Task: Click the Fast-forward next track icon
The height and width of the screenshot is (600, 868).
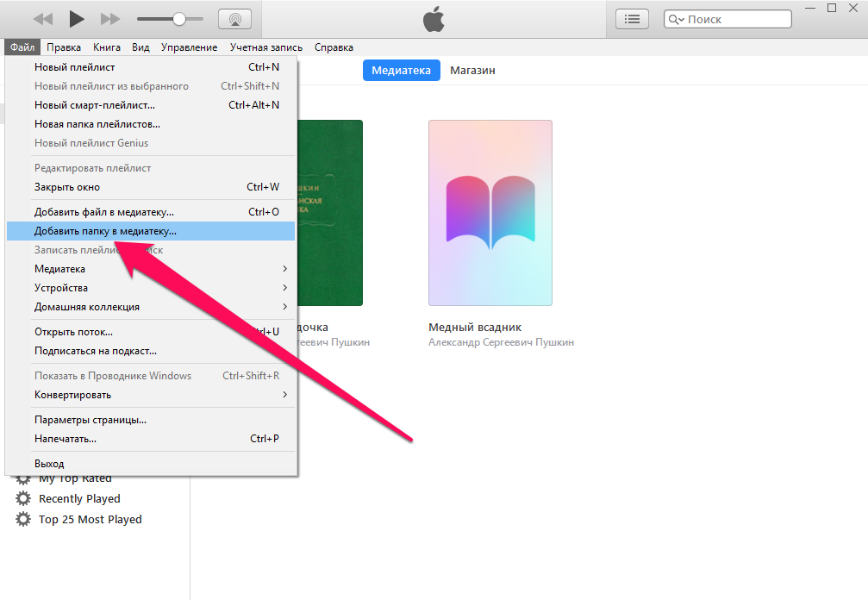Action: point(110,19)
